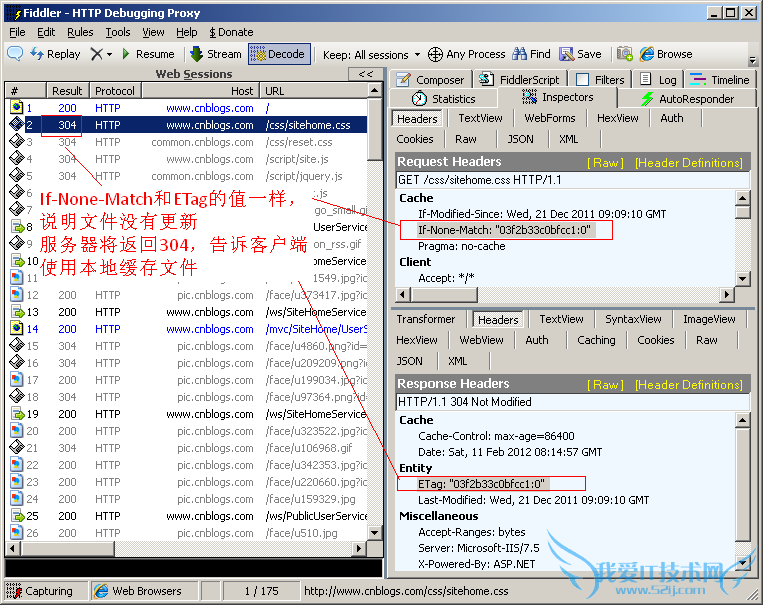Open response [Header Definitions] link
The image size is (763, 605).
click(689, 385)
